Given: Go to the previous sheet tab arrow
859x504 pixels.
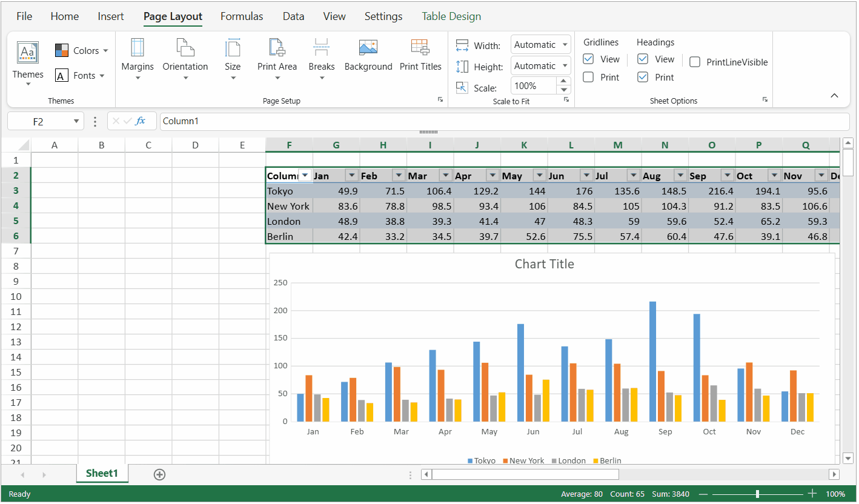Looking at the screenshot, I should tap(23, 475).
